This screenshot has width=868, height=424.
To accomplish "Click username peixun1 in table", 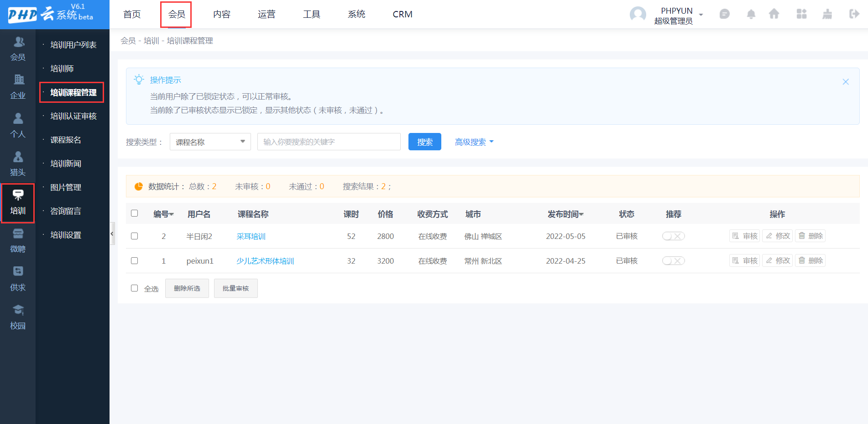I will tap(200, 261).
